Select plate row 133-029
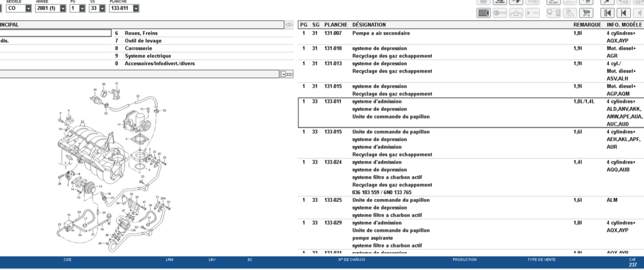This screenshot has width=644, height=270. (471, 234)
